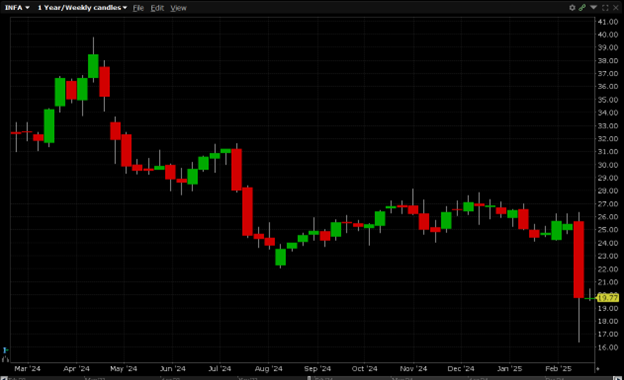Click the tall red candle in late February '25
Screen dimensions: 624x380
579,259
